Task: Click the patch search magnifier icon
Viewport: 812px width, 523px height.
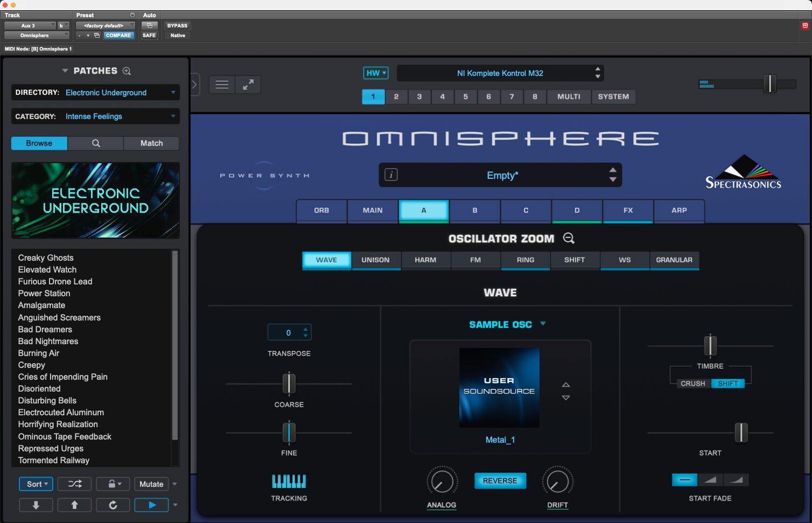Action: [x=96, y=143]
